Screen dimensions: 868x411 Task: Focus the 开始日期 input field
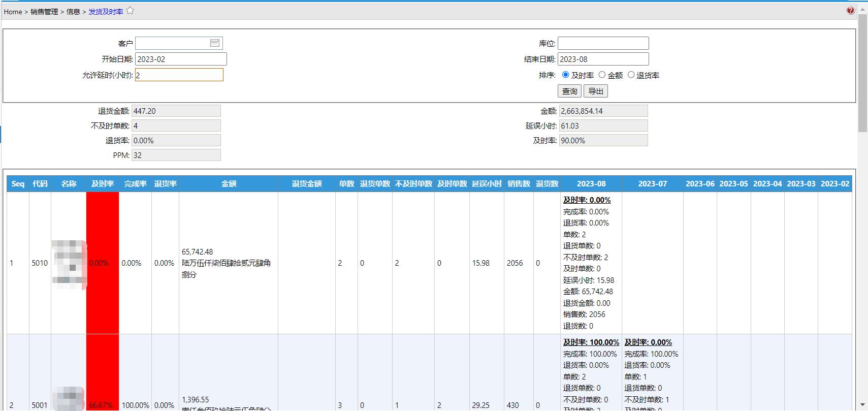coord(181,59)
